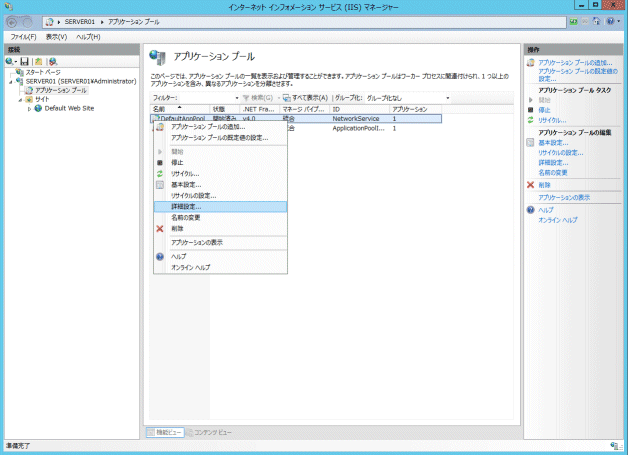This screenshot has height=455, width=628.
Task: Open the 表示(V) menu
Action: click(x=56, y=37)
